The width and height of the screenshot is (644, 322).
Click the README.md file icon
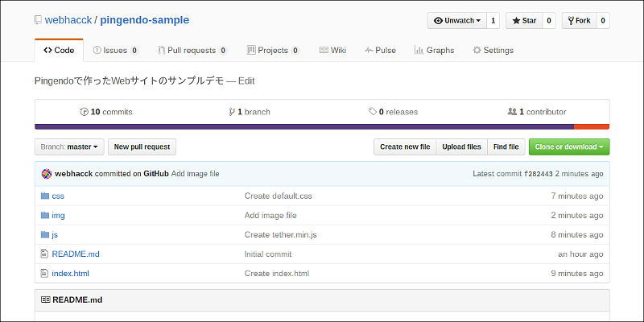pyautogui.click(x=45, y=254)
